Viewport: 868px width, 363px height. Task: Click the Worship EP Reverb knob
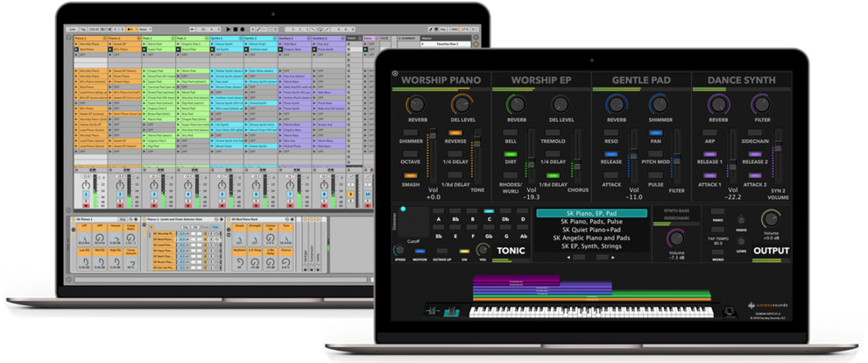[x=517, y=105]
